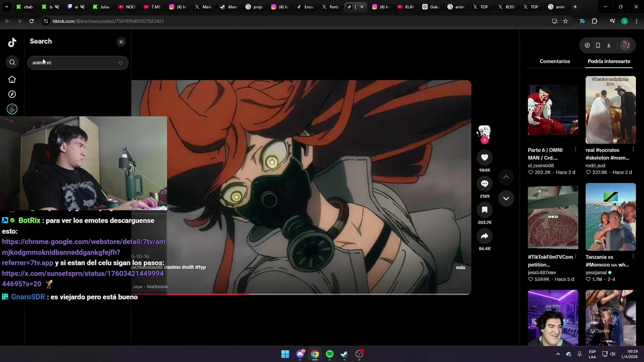Open Chrome three-dot menu

(x=637, y=21)
